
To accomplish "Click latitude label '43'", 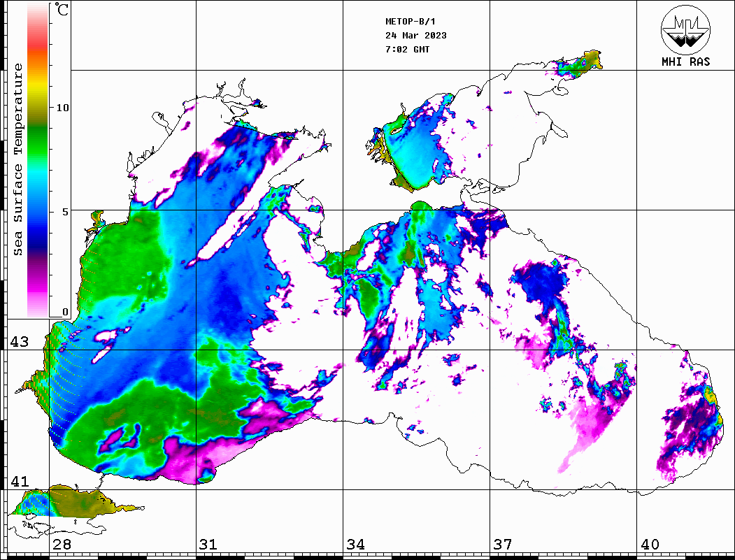I will tap(20, 342).
